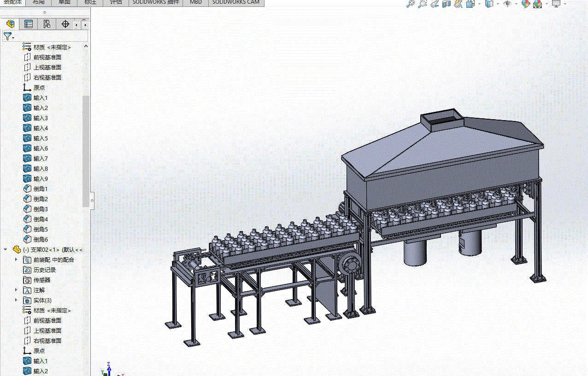Select imported feature 输入5
The width and height of the screenshot is (588, 376).
(35, 138)
